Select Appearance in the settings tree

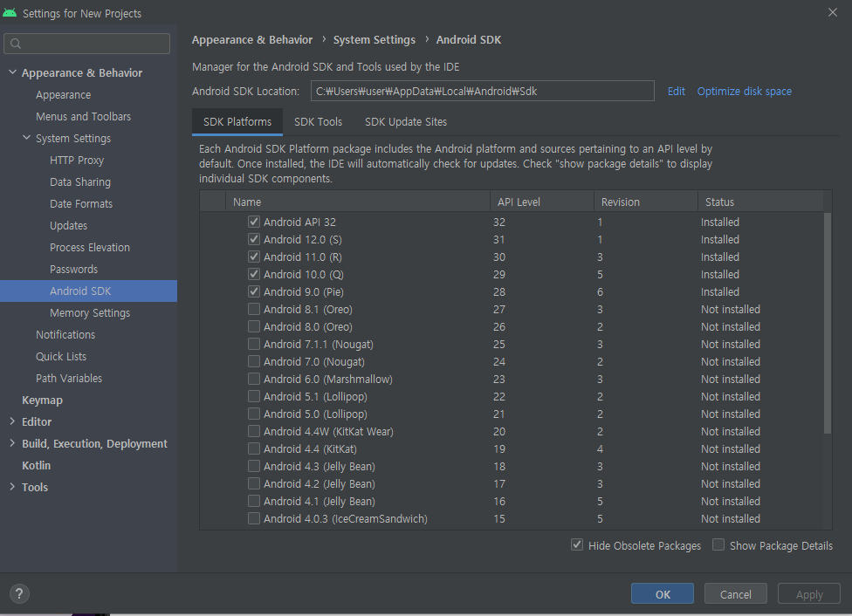click(x=63, y=94)
